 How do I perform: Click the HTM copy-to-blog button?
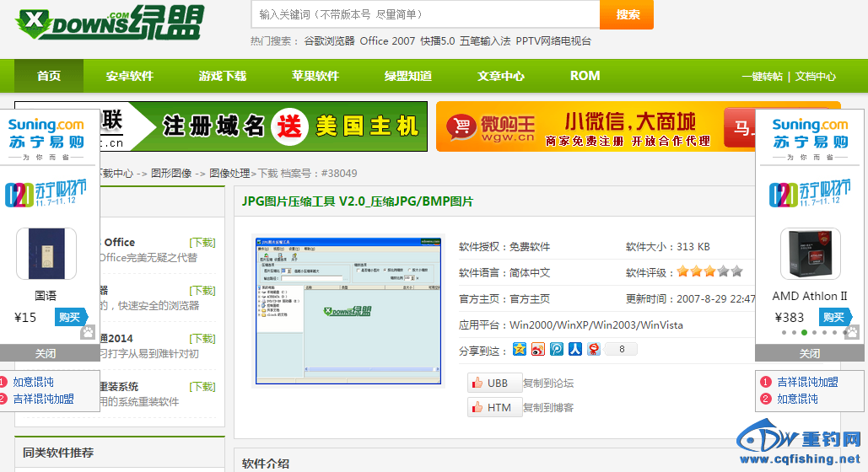(495, 407)
